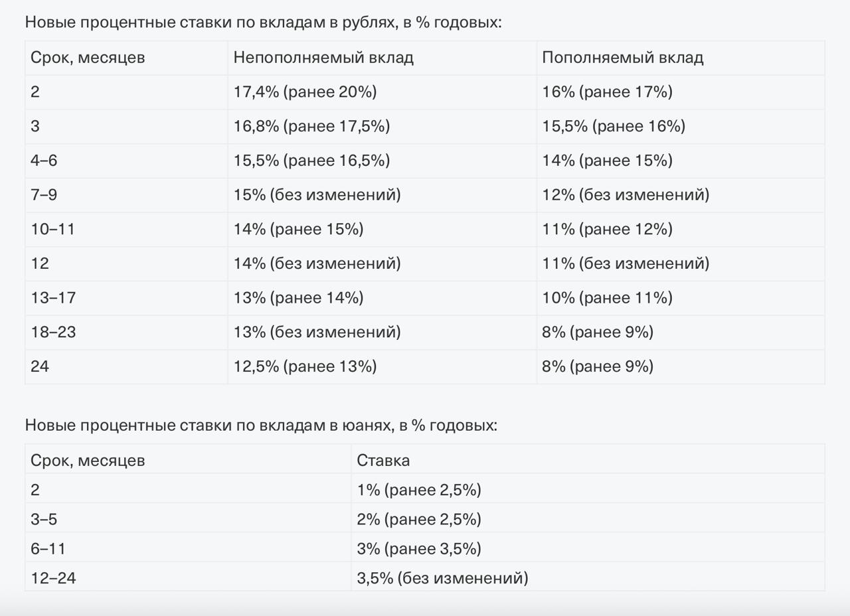The image size is (850, 616).
Task: Select the 'Ставка' column header
Action: [x=383, y=460]
